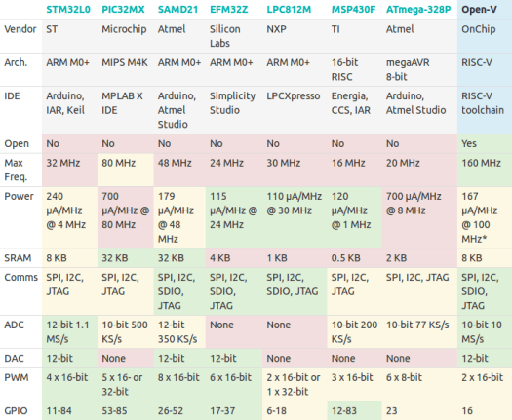The image size is (512, 420).
Task: Select the Arch. row label
Action: coord(16,62)
